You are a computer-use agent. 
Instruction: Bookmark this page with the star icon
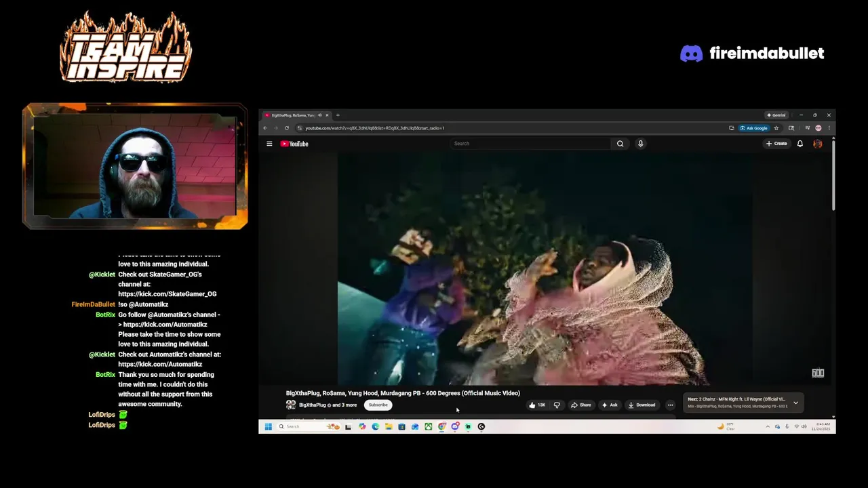[776, 128]
